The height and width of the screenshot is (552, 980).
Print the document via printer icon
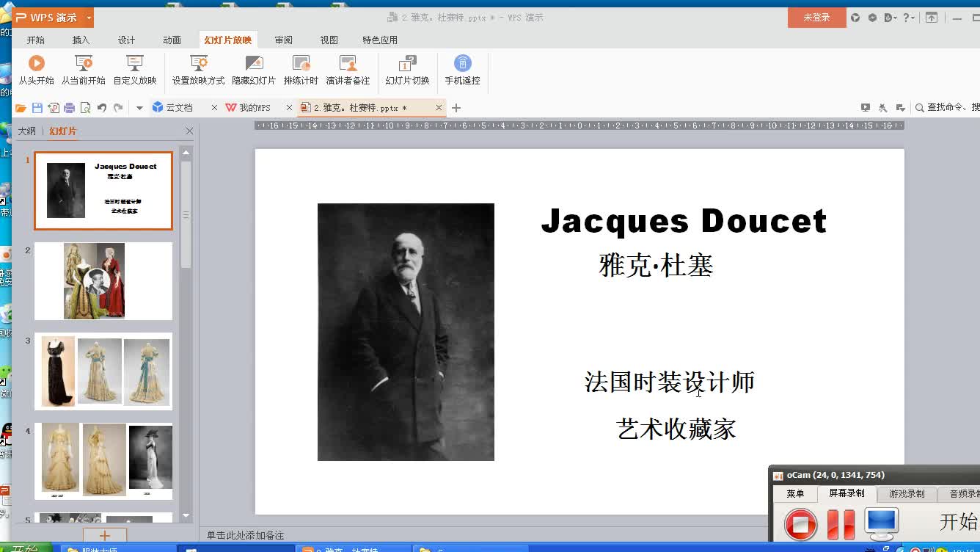70,108
